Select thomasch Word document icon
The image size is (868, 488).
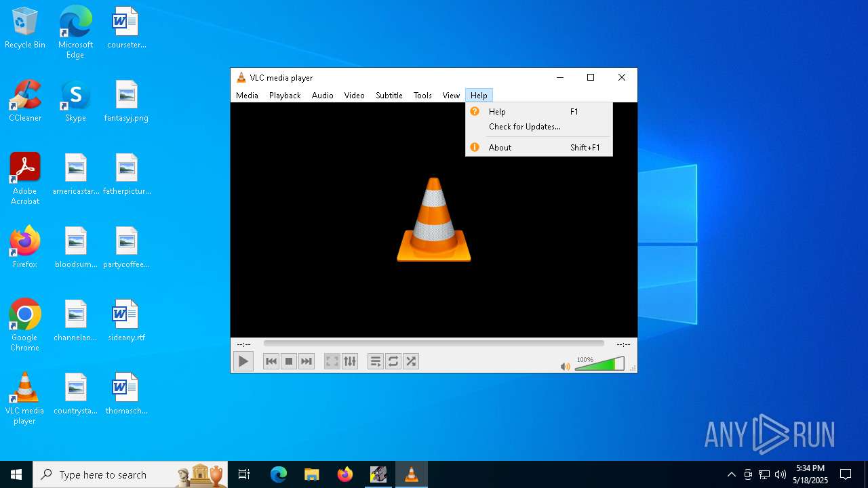pos(126,394)
